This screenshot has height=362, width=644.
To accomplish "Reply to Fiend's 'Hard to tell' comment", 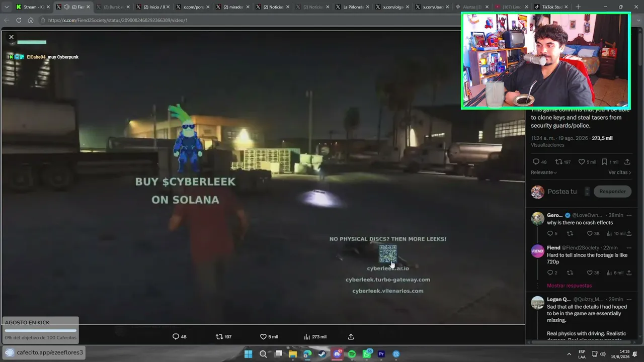I will click(x=550, y=273).
